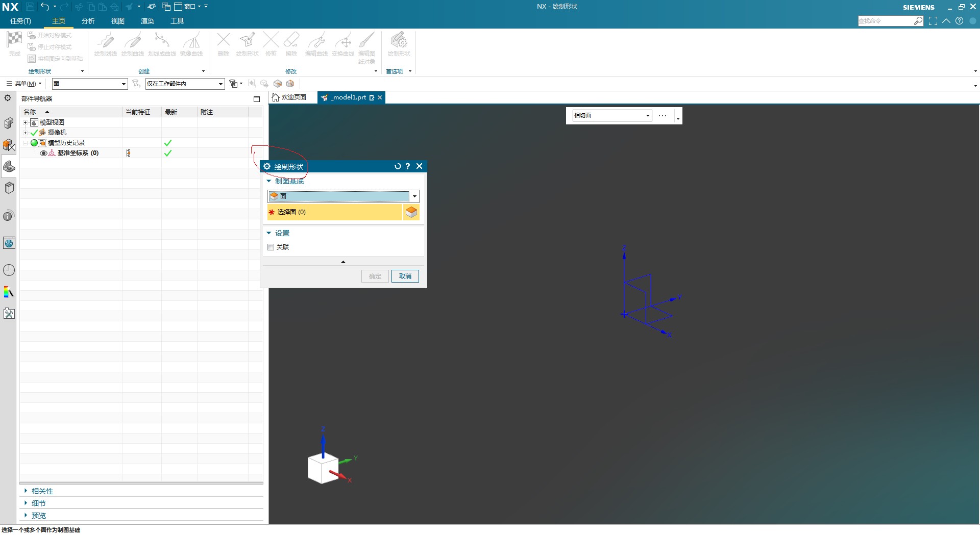This screenshot has height=535, width=980.
Task: Click the 完成 finish flag icon
Action: tap(14, 40)
